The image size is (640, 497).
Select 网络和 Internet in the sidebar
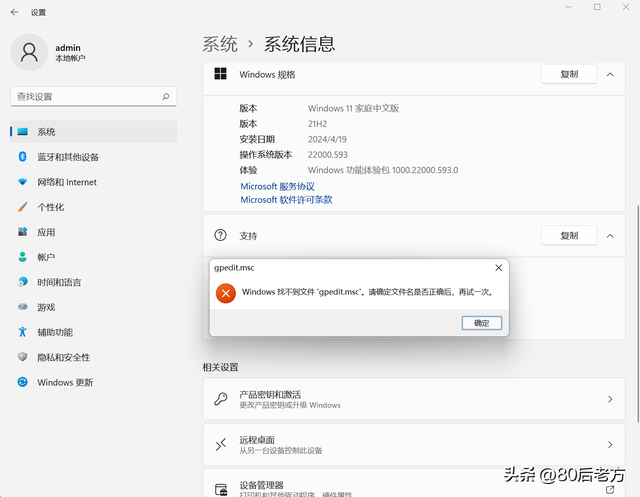(94, 182)
